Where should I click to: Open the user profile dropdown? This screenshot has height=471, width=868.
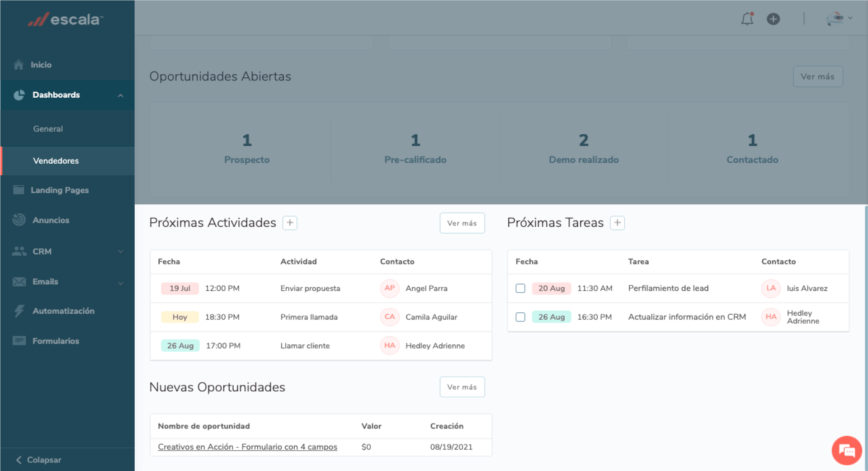coord(839,19)
